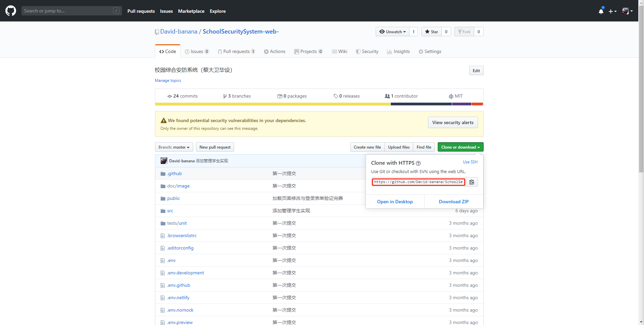View the 1 contributor
The width and height of the screenshot is (644, 325).
point(401,96)
